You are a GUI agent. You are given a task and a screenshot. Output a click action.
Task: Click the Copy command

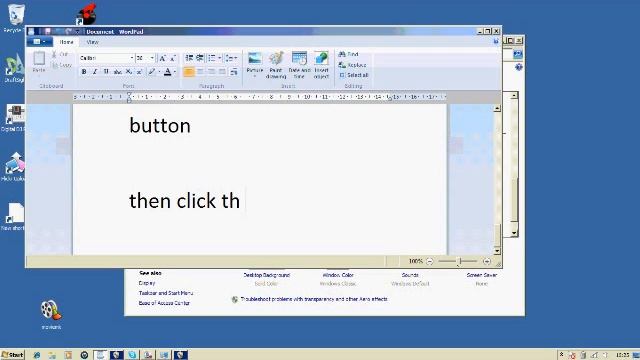(62, 65)
